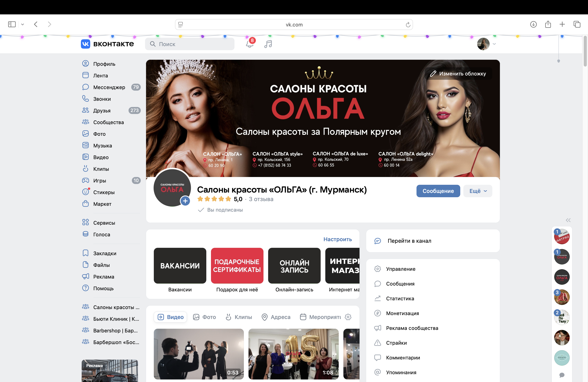Go forward with Safari forward arrow
Image resolution: width=588 pixels, height=382 pixels.
pos(49,24)
